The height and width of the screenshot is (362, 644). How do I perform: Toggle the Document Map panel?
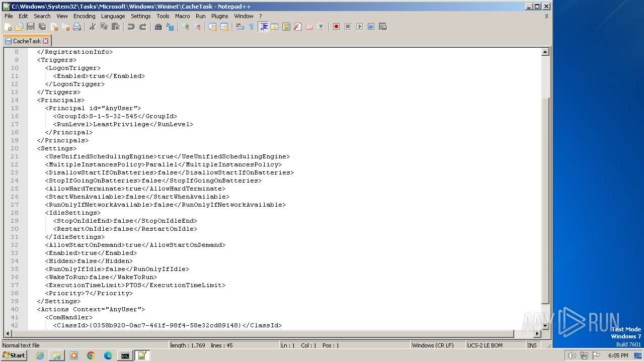click(286, 27)
